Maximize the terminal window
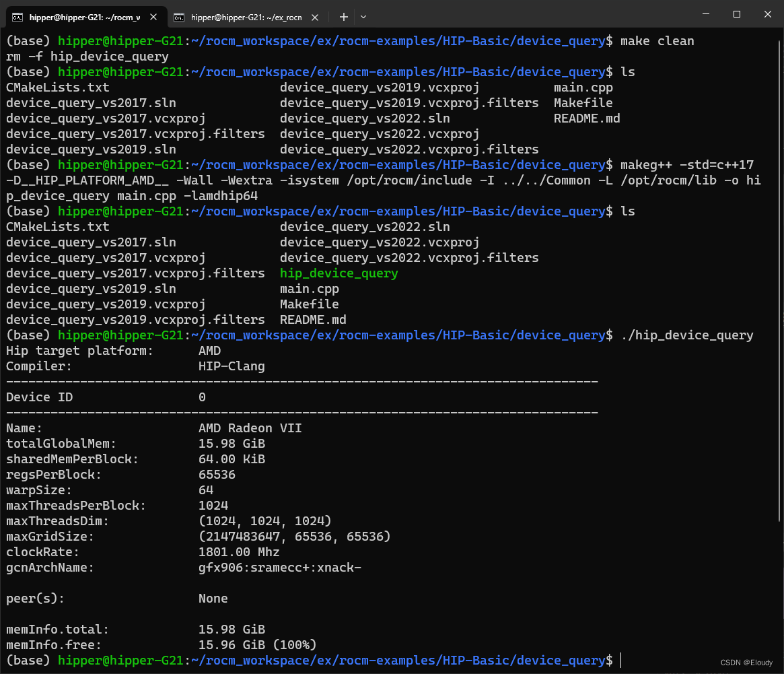784x674 pixels. (x=736, y=14)
